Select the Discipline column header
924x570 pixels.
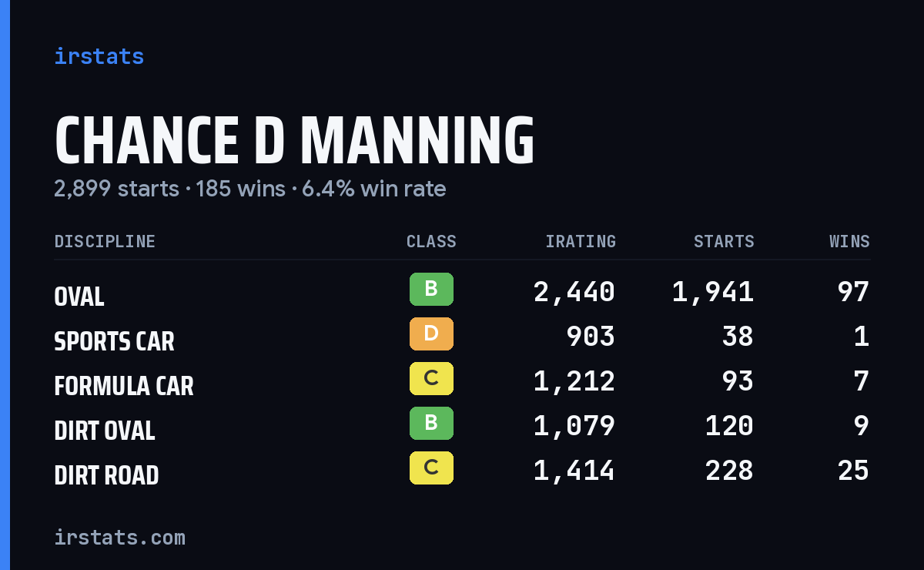(105, 242)
